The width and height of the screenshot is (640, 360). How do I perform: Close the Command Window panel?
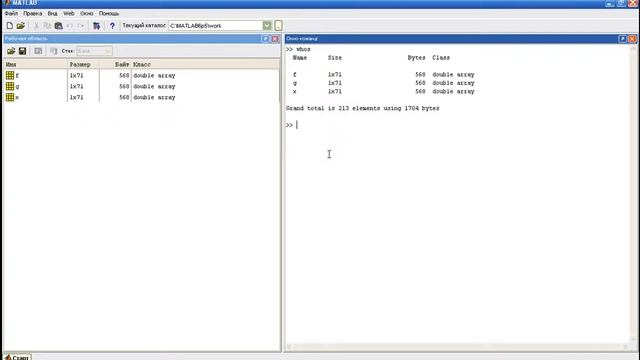pyautogui.click(x=632, y=39)
